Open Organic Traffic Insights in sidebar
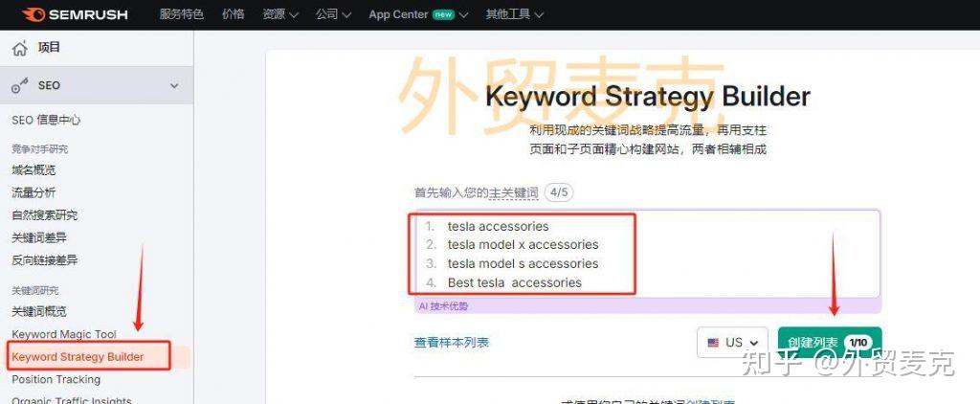This screenshot has width=980, height=404. [x=71, y=400]
